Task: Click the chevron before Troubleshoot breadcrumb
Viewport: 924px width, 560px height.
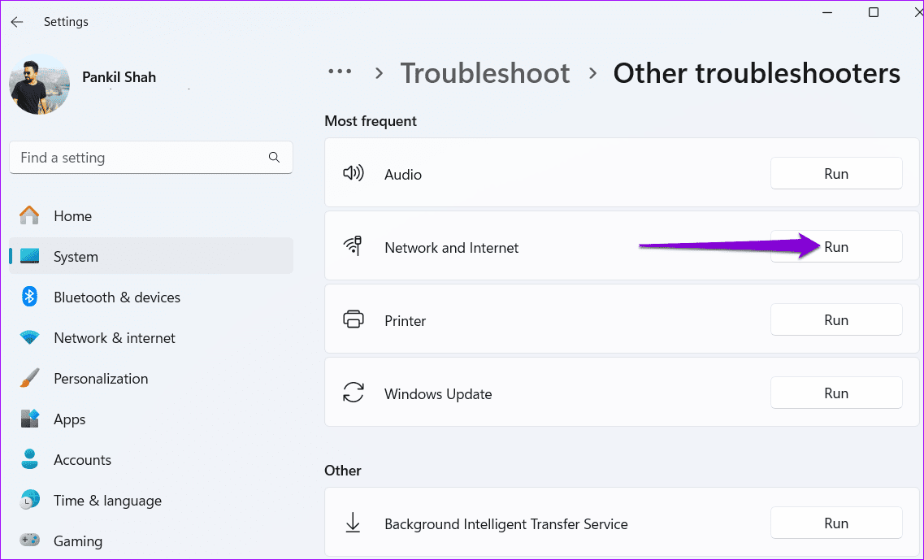Action: click(x=379, y=74)
